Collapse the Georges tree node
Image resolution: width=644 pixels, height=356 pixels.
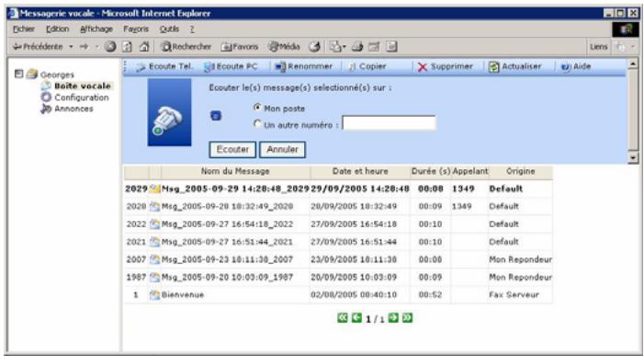tap(19, 74)
